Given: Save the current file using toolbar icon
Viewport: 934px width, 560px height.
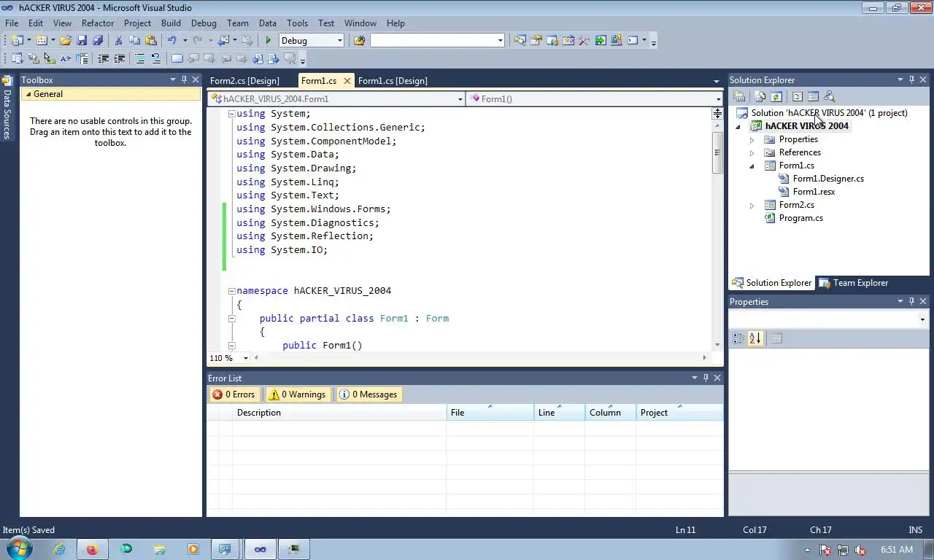Looking at the screenshot, I should click(x=82, y=40).
